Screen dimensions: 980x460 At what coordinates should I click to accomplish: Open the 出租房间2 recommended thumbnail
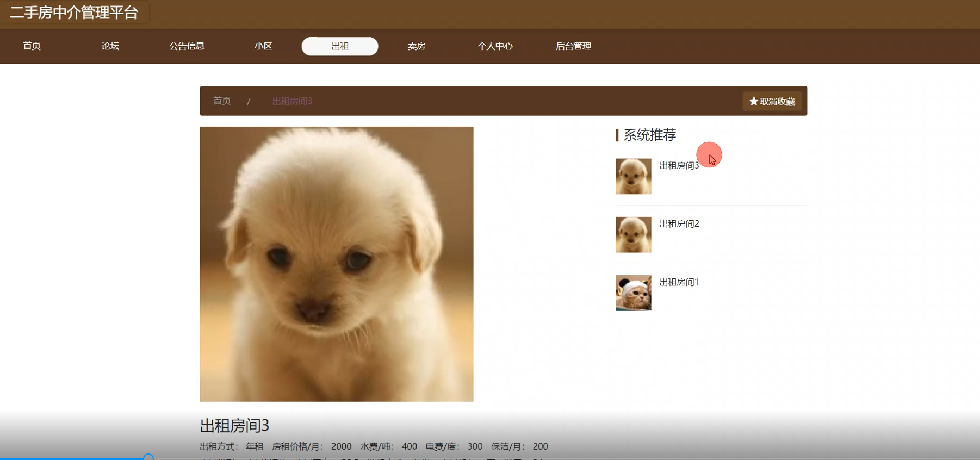[x=633, y=234]
